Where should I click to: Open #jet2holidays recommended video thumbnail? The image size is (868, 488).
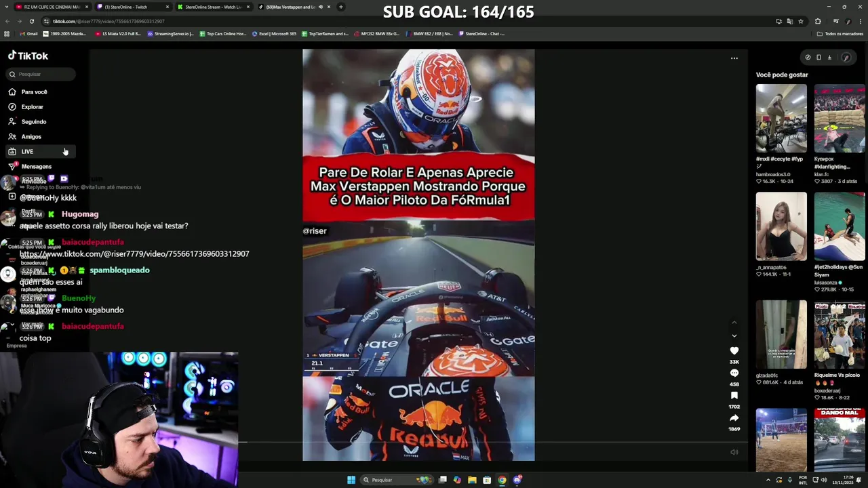pyautogui.click(x=840, y=226)
